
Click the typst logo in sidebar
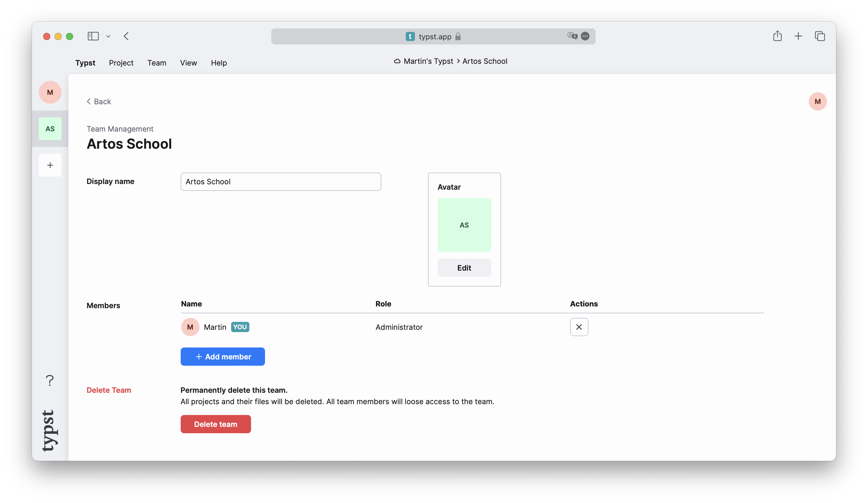click(x=49, y=430)
